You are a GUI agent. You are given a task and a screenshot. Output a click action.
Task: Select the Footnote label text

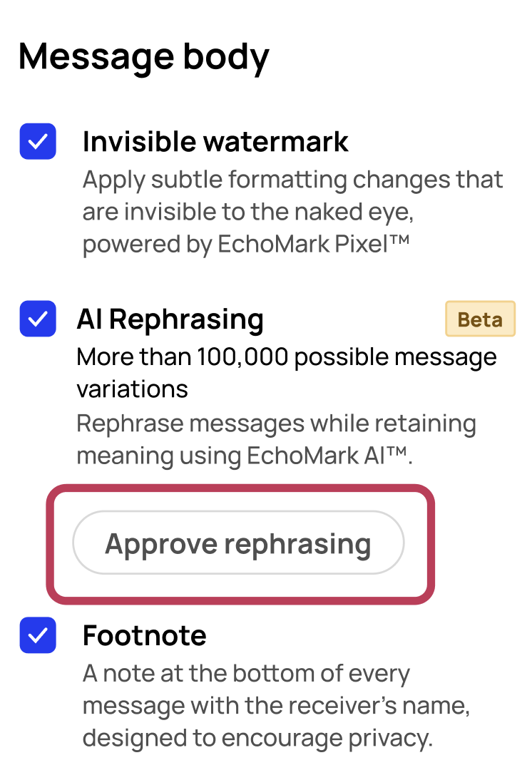pos(144,635)
